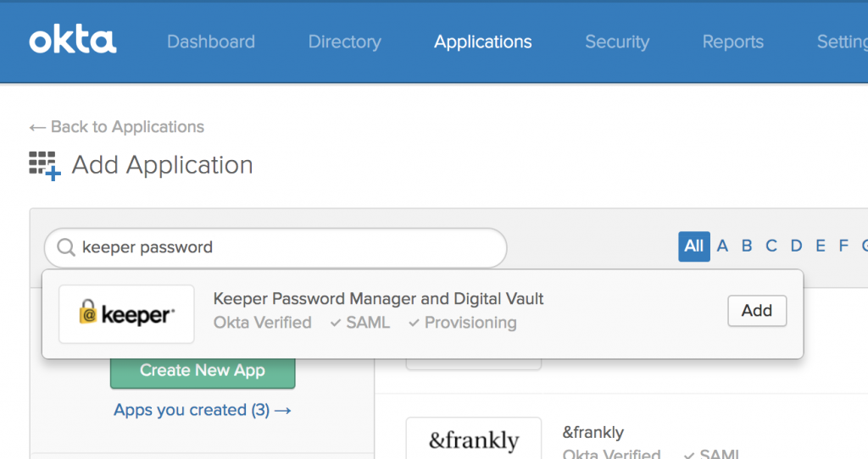Focus the keeper password search field
Viewport: 868px width, 459px height.
tap(275, 248)
